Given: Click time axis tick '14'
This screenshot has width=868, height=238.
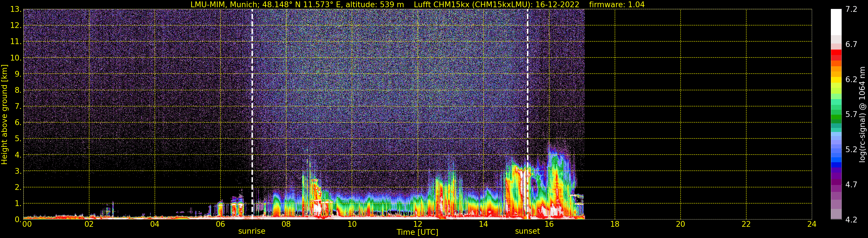Looking at the screenshot, I should 483,224.
